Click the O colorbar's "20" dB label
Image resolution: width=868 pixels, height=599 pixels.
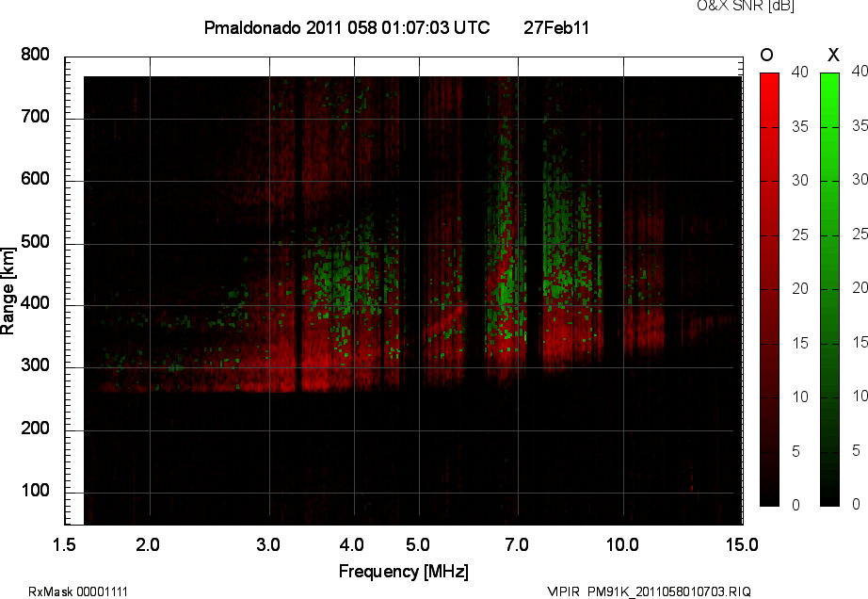[x=800, y=289]
